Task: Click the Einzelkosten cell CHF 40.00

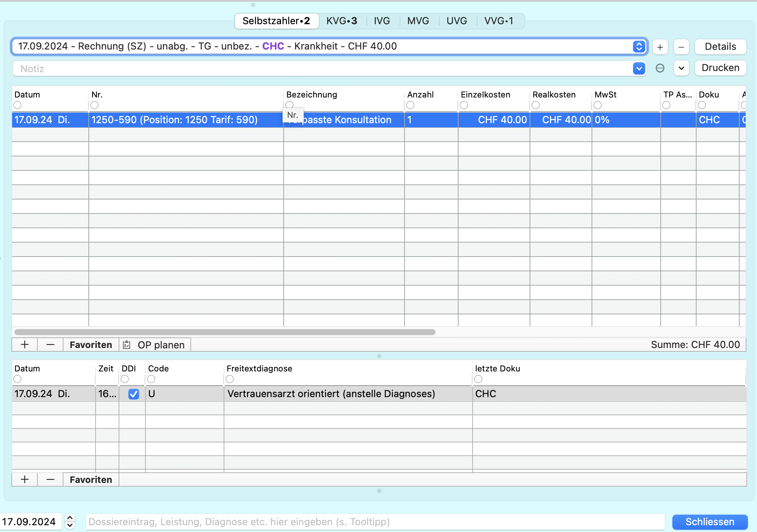Action: point(494,120)
